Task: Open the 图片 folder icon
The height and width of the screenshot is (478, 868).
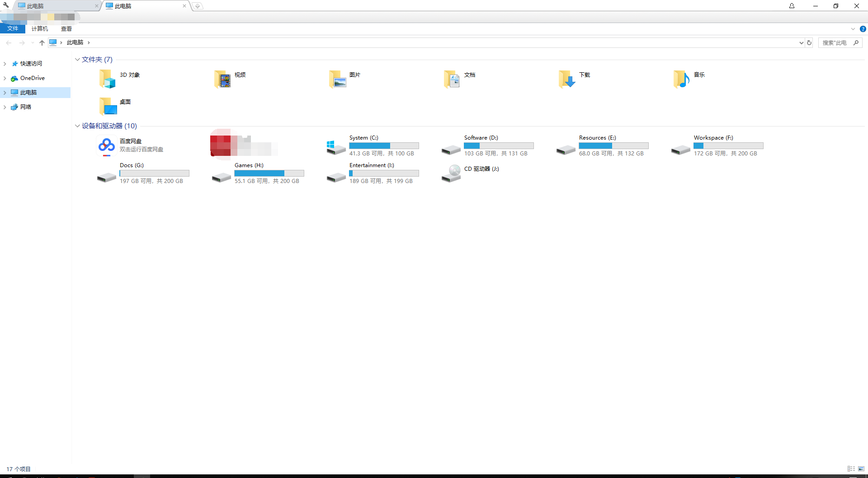Action: [337, 79]
